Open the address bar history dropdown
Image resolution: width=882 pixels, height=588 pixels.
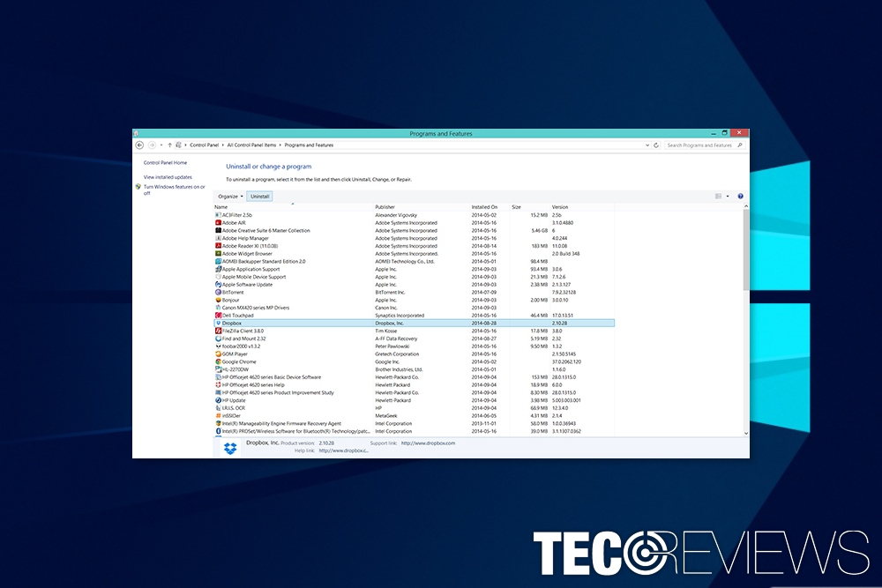tap(647, 145)
